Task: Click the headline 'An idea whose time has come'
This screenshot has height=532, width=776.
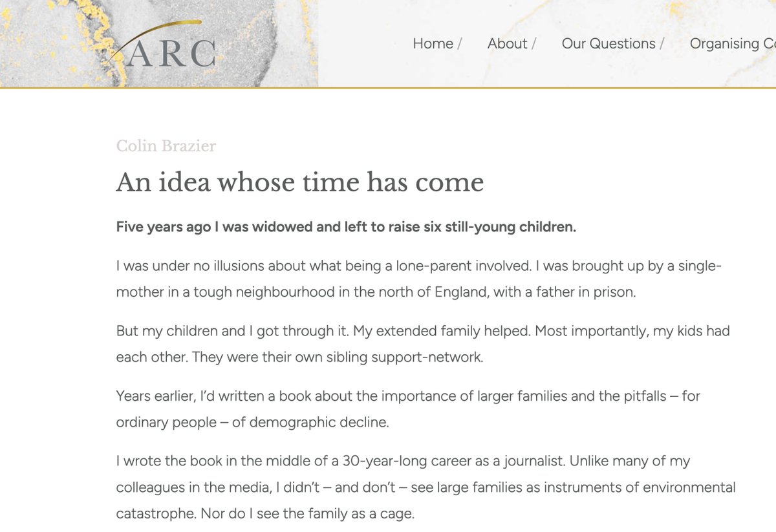Action: tap(299, 182)
